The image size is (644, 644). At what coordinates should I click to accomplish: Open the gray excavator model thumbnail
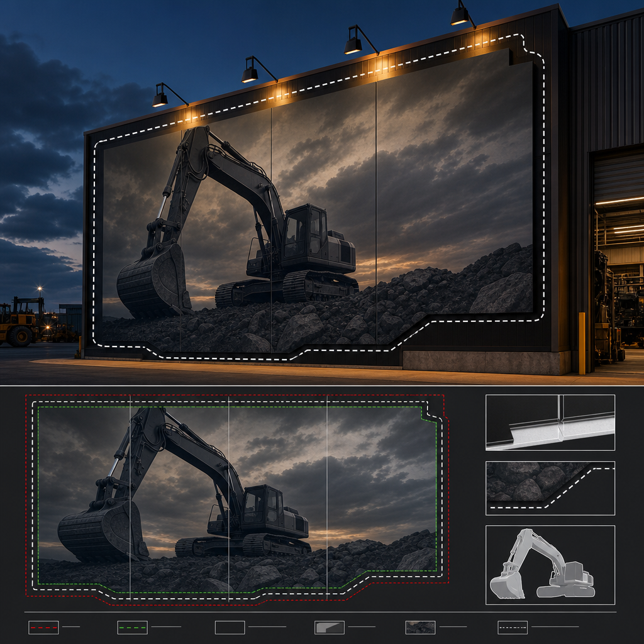tap(550, 565)
